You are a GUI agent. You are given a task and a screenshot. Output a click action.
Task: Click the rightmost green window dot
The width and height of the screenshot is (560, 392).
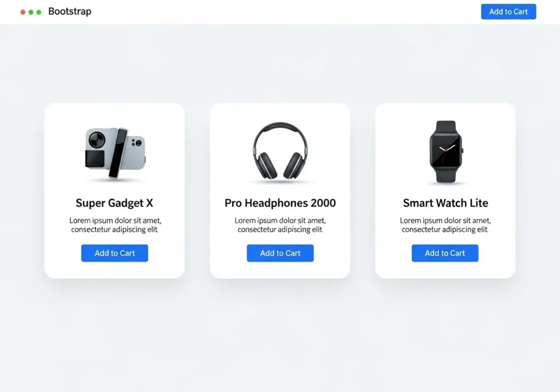pos(39,12)
